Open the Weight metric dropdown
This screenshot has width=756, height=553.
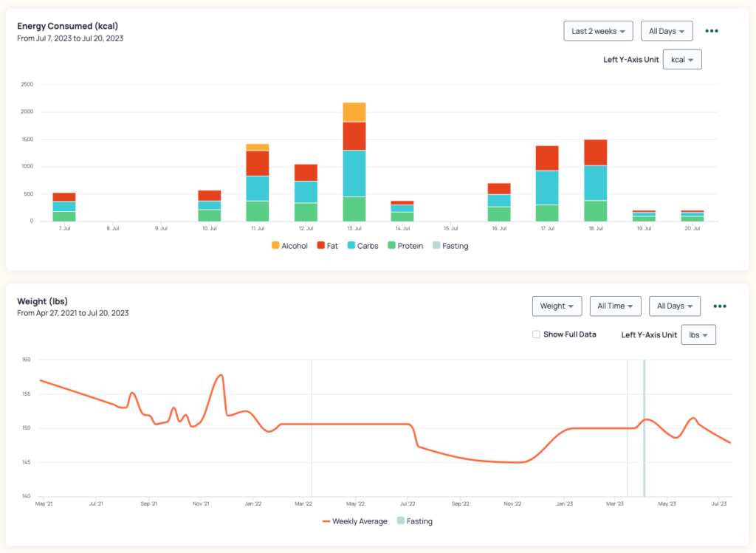(557, 306)
